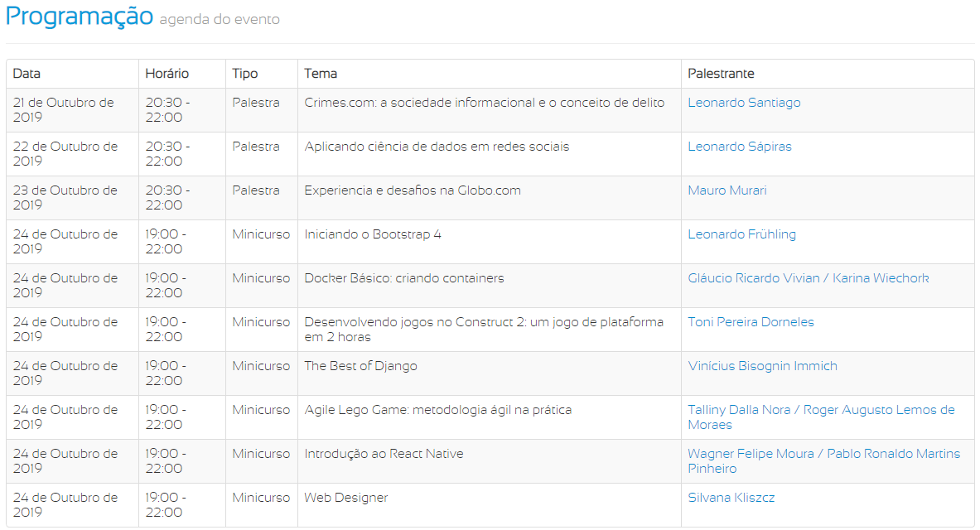Open Vinícius Bisognin Immich link

pyautogui.click(x=762, y=366)
